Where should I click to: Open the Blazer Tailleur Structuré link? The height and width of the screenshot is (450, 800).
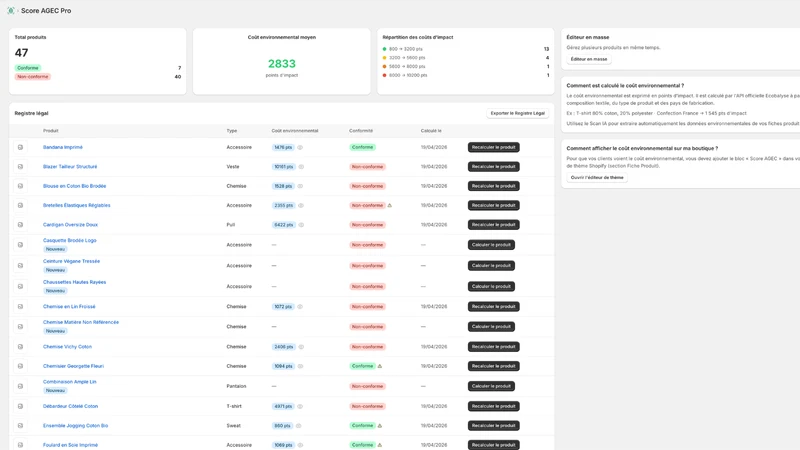point(70,167)
